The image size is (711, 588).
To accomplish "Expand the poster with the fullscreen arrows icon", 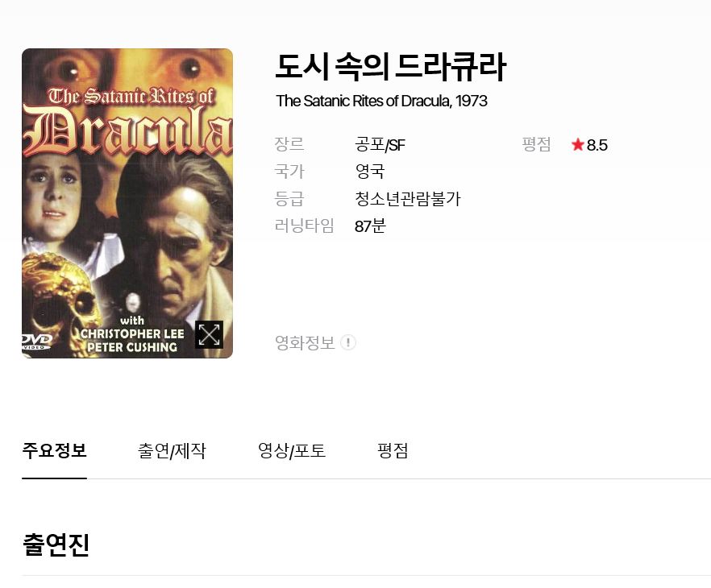I will [209, 335].
